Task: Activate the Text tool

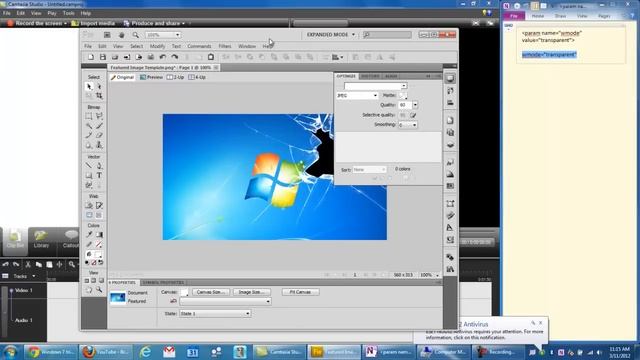Action: pyautogui.click(x=99, y=176)
